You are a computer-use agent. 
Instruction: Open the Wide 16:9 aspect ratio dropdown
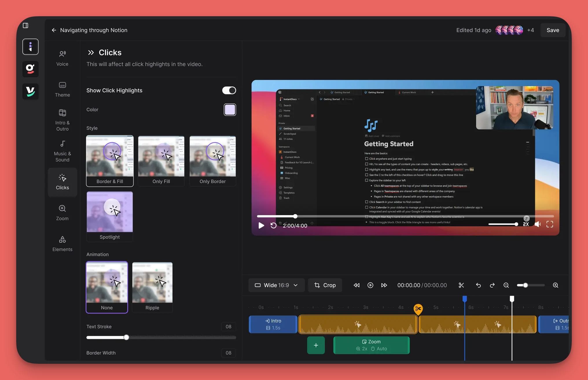pyautogui.click(x=276, y=285)
